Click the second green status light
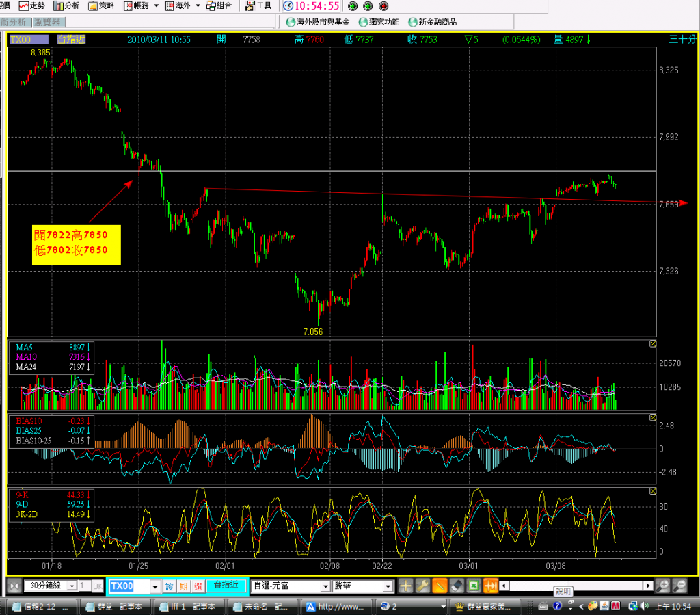 click(368, 6)
